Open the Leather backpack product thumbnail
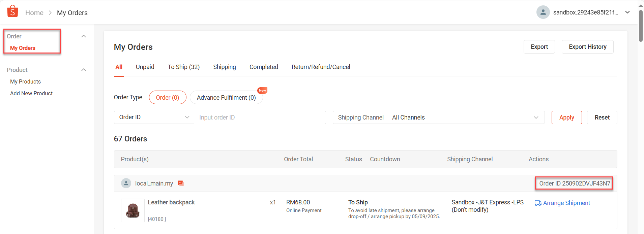644x234 pixels. pyautogui.click(x=133, y=210)
